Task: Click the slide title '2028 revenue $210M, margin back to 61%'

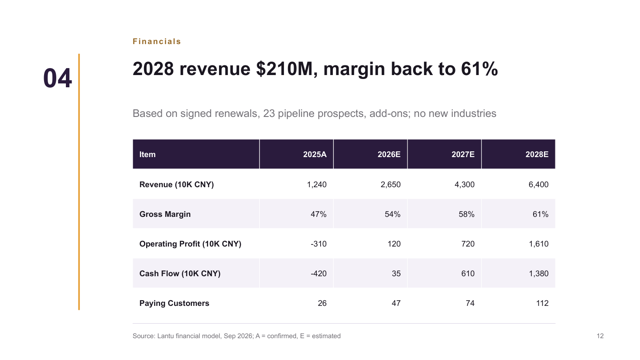Action: click(x=315, y=69)
